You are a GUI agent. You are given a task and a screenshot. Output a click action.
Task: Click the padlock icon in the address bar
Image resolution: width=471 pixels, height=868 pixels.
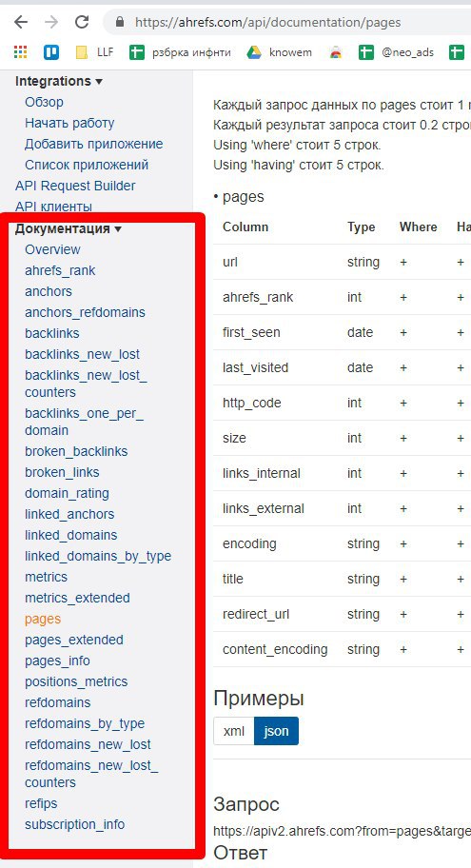(120, 22)
